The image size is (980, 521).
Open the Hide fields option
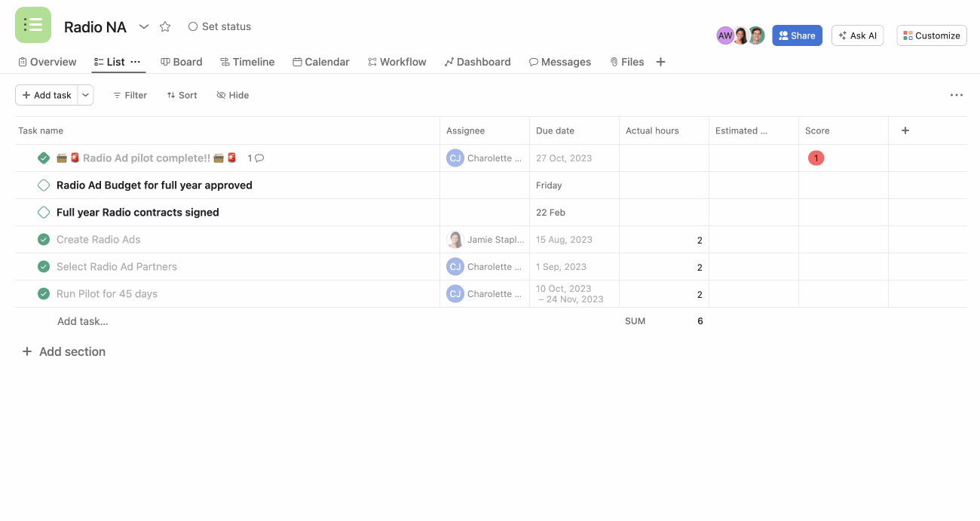tap(232, 95)
